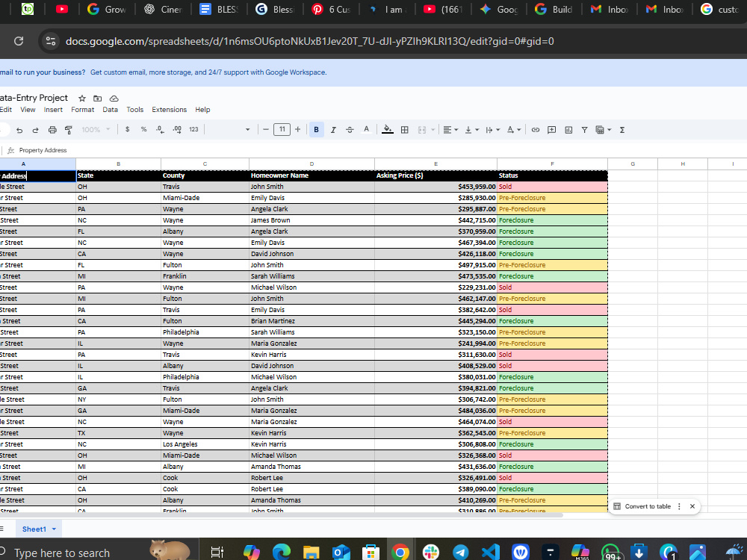
Task: Open the Format menu
Action: (82, 110)
